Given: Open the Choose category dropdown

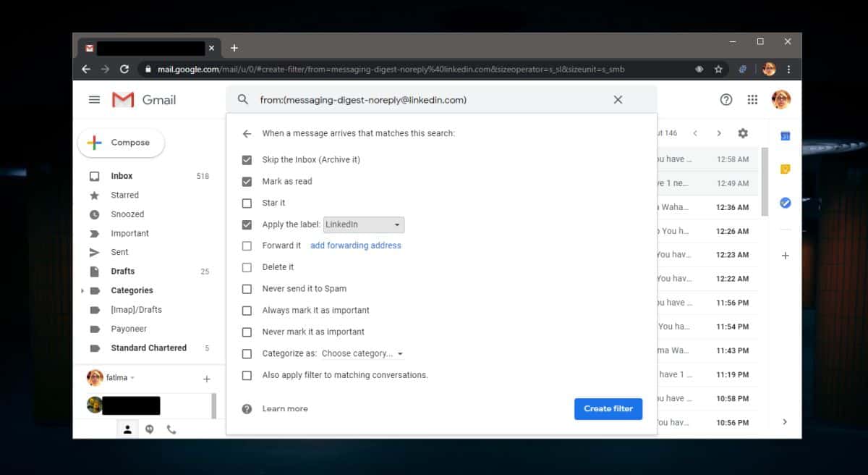Looking at the screenshot, I should pyautogui.click(x=362, y=353).
